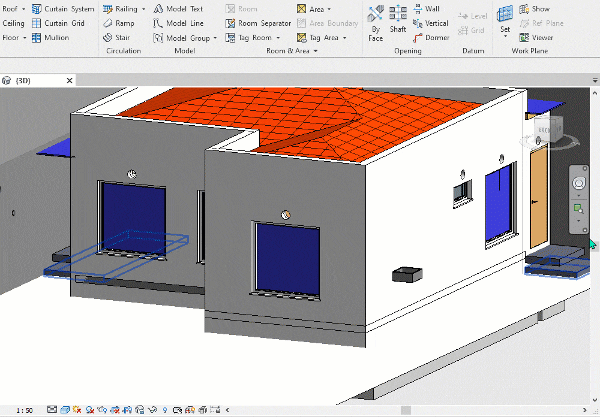Select the Curtain System tool
The height and width of the screenshot is (417, 600).
[x=63, y=9]
